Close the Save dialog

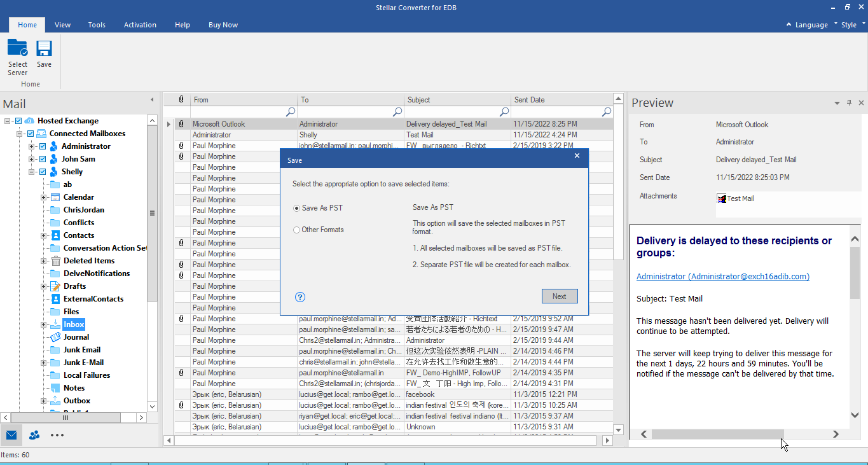[577, 156]
